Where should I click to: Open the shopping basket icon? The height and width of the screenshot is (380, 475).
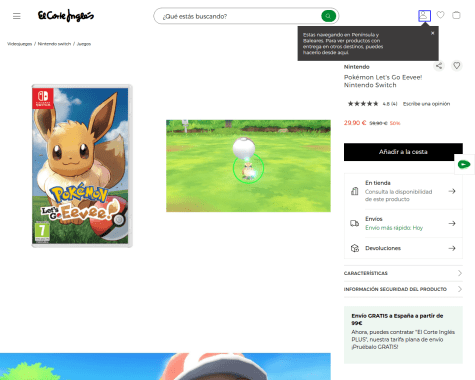(x=456, y=15)
